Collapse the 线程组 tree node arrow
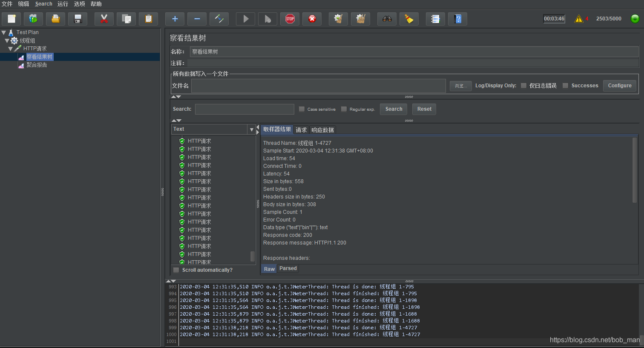644x348 pixels. 7,40
